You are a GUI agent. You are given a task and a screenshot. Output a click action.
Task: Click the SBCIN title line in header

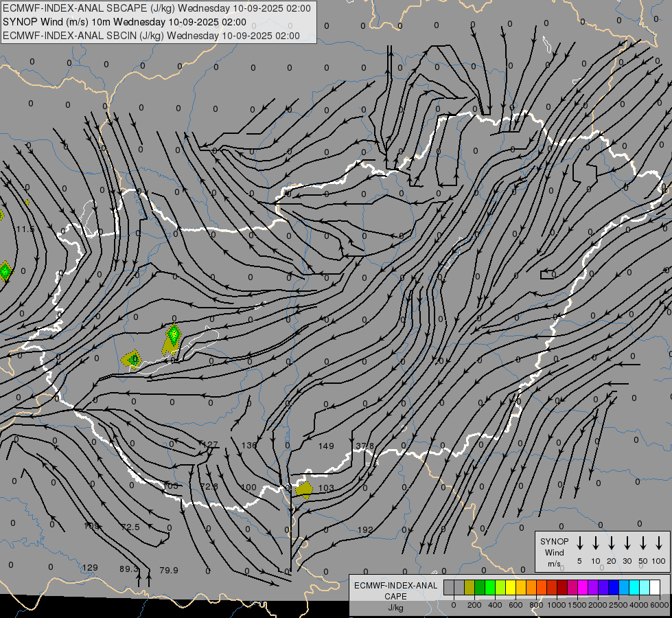151,36
